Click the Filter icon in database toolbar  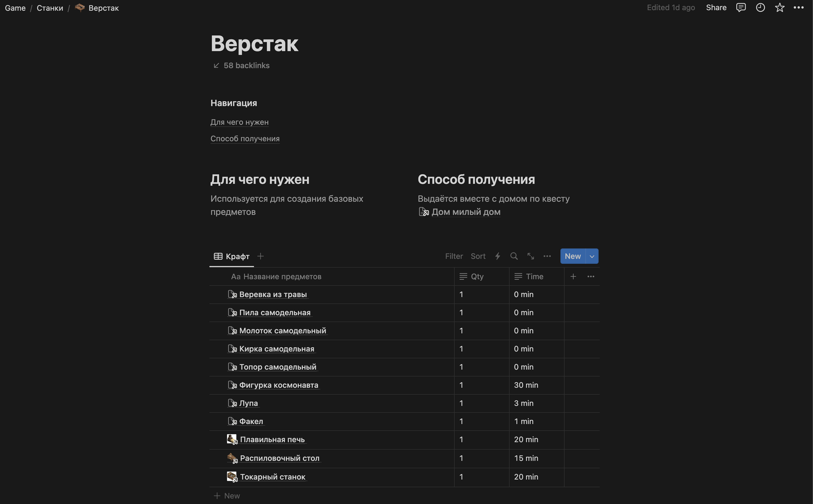pyautogui.click(x=453, y=256)
